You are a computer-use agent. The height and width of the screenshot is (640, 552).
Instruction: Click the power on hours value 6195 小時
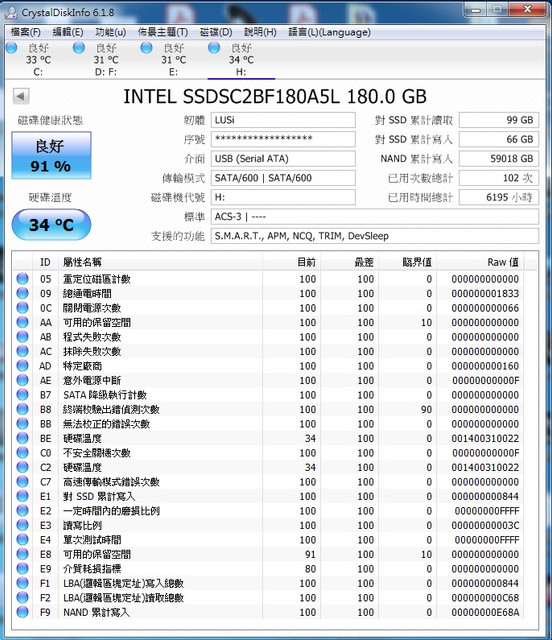[499, 197]
